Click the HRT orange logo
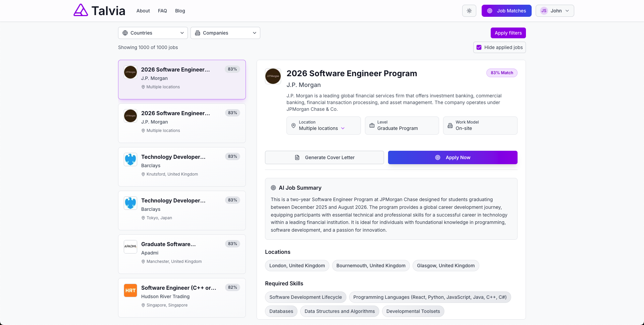Screen dimensions: 644x325 point(130,290)
